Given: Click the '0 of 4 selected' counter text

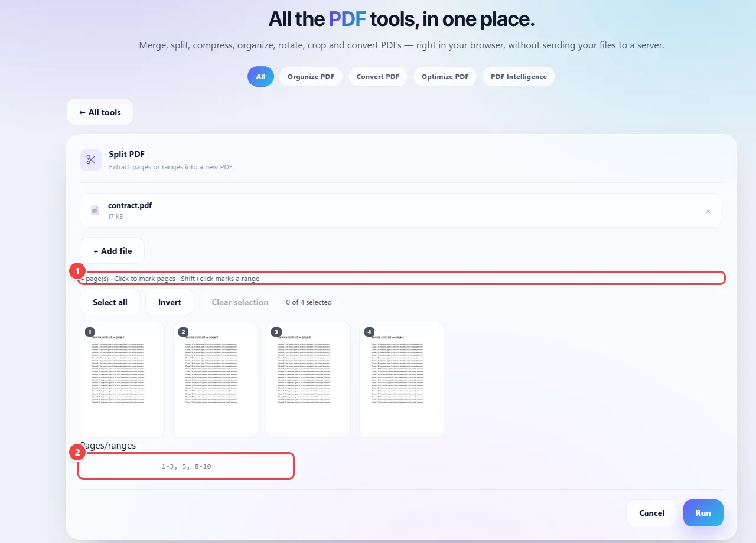Looking at the screenshot, I should 309,302.
